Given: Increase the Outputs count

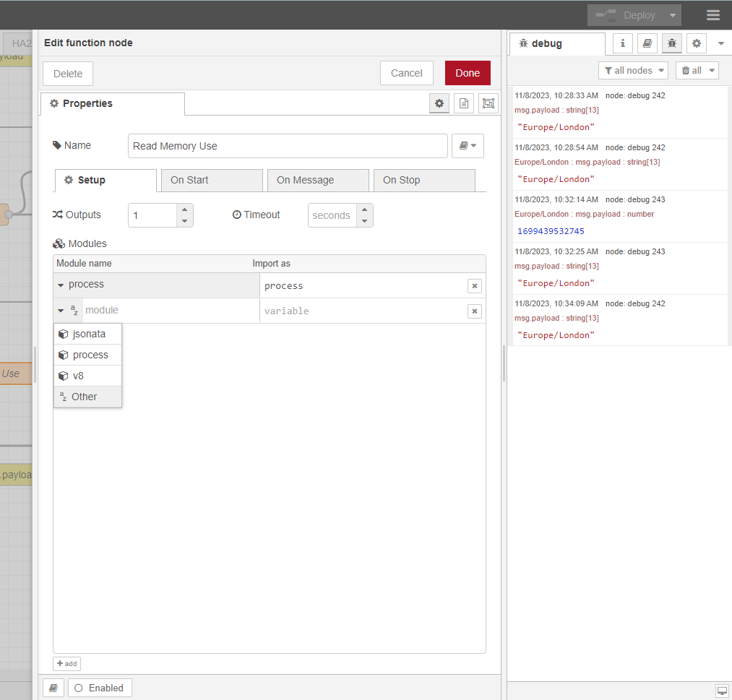Looking at the screenshot, I should [x=185, y=209].
